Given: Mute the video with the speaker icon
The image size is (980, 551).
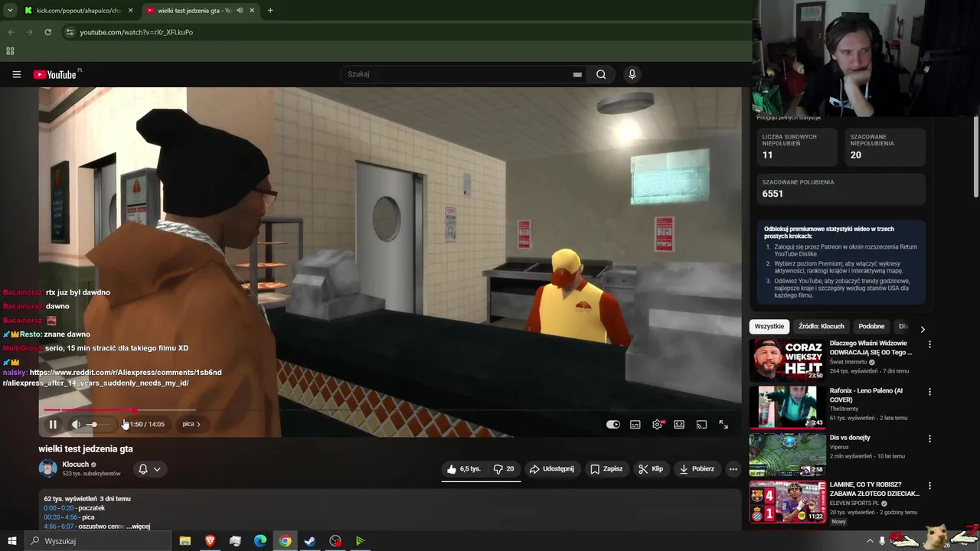Looking at the screenshot, I should 76,424.
